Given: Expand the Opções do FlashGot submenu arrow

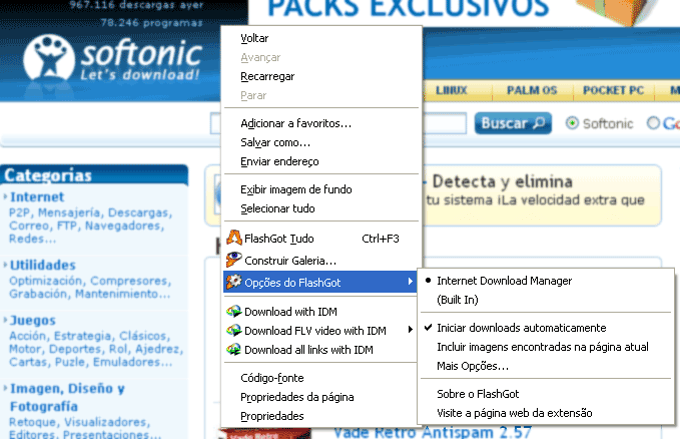Looking at the screenshot, I should coord(410,282).
